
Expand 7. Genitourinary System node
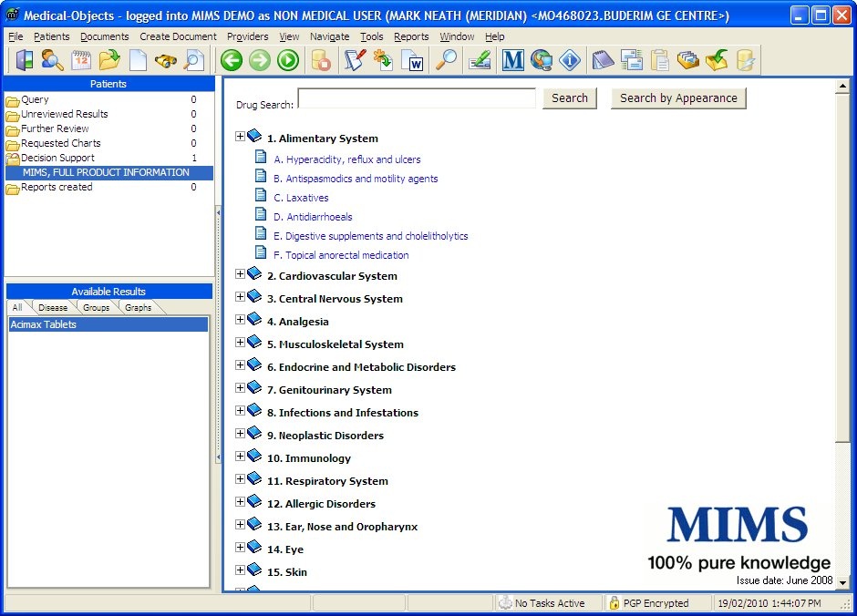pyautogui.click(x=240, y=387)
